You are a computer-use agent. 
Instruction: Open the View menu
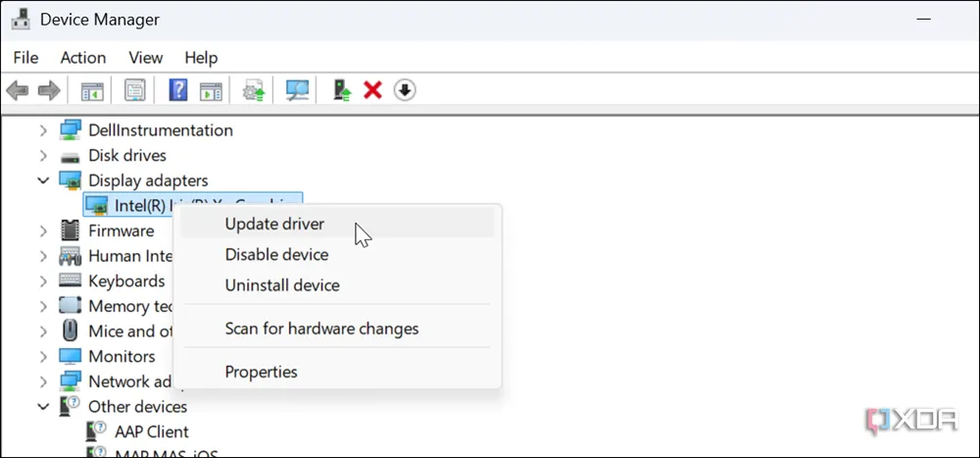146,58
